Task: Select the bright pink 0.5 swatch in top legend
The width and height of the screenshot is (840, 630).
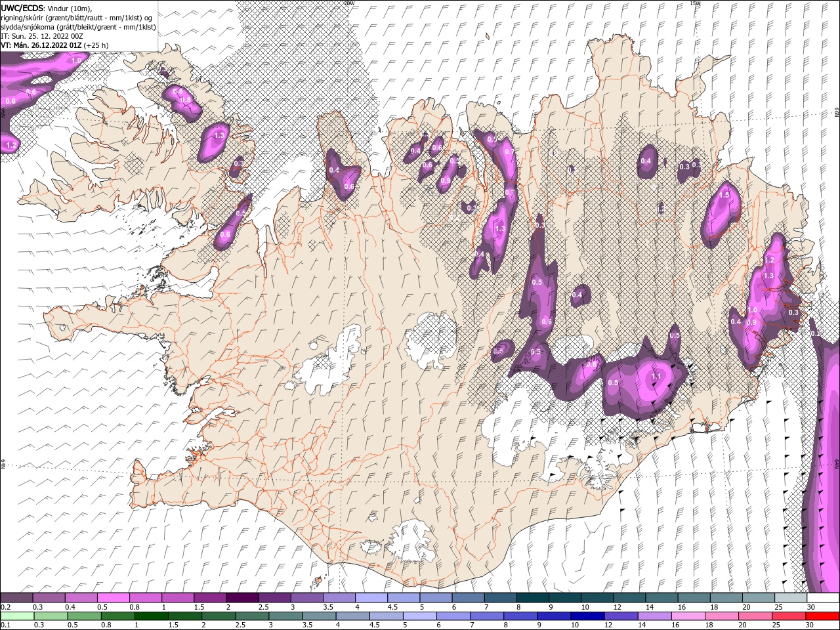Action: point(113,598)
